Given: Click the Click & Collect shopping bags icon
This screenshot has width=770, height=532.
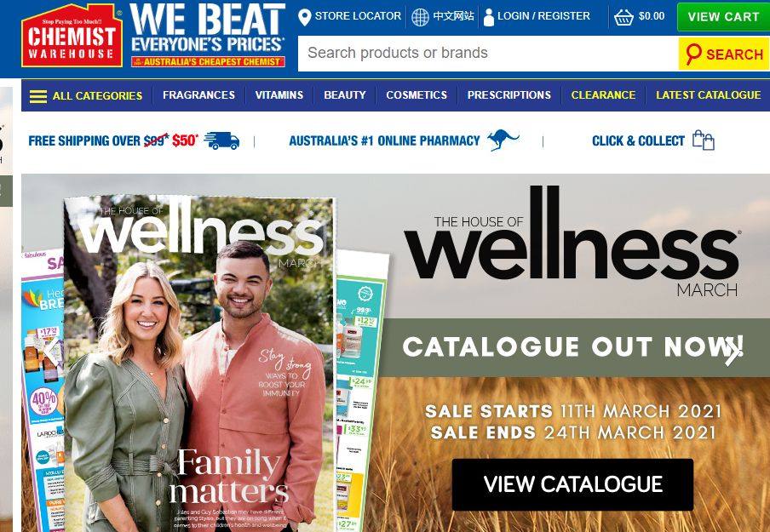Looking at the screenshot, I should [704, 140].
